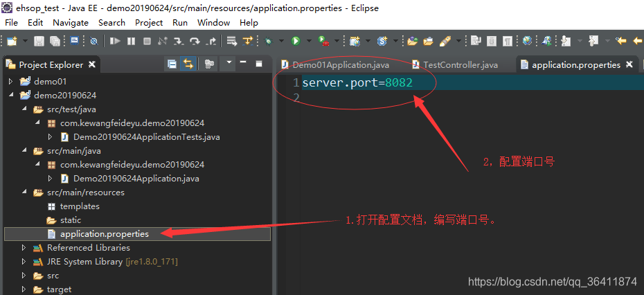Click the Open Task folder icon
Screen dimensions: 644x295
coord(429,41)
